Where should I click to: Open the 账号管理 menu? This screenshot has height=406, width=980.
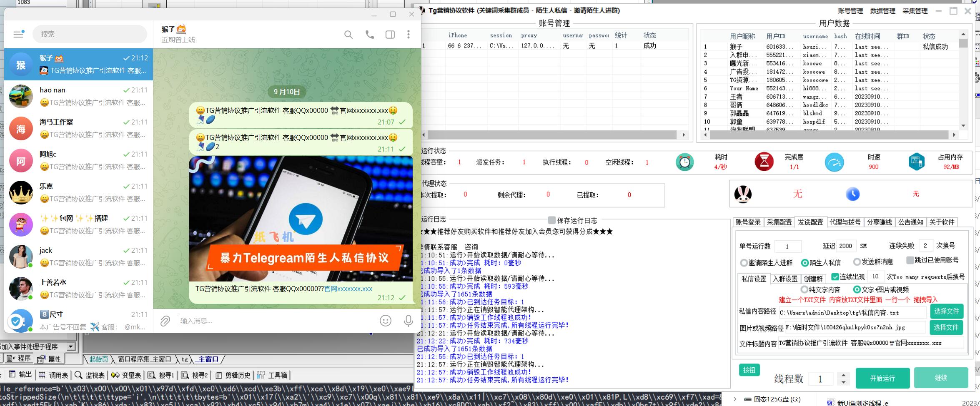point(850,11)
